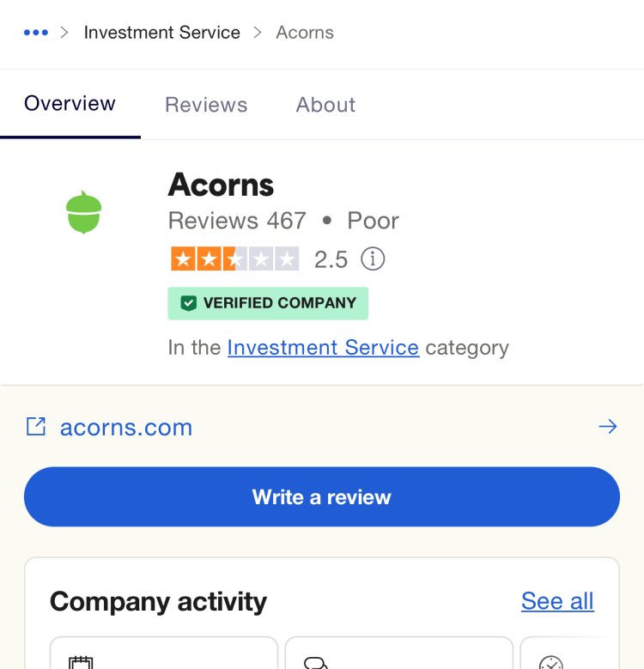Screen dimensions: 644x669
Task: Switch to the Reviews tab
Action: (206, 105)
